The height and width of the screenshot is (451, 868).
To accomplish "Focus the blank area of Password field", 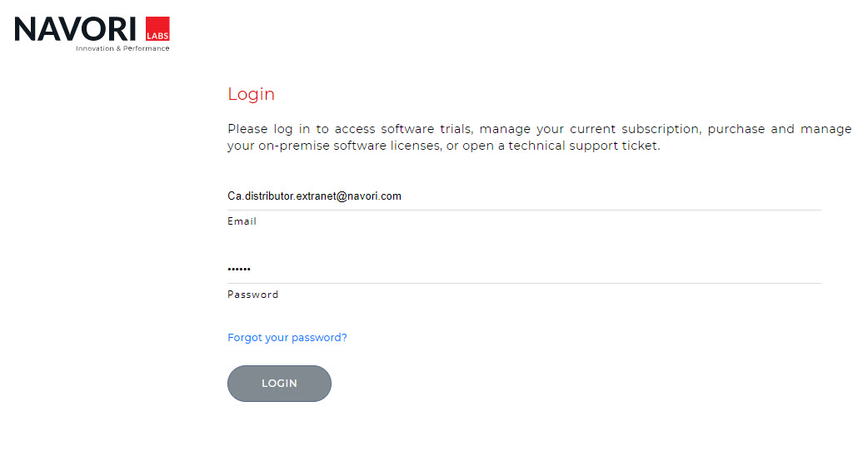I will [x=533, y=270].
